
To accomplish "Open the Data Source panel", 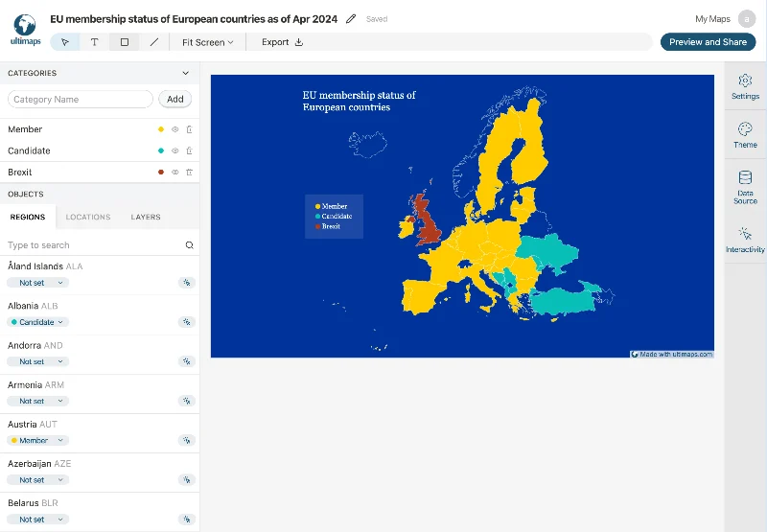I will (745, 187).
